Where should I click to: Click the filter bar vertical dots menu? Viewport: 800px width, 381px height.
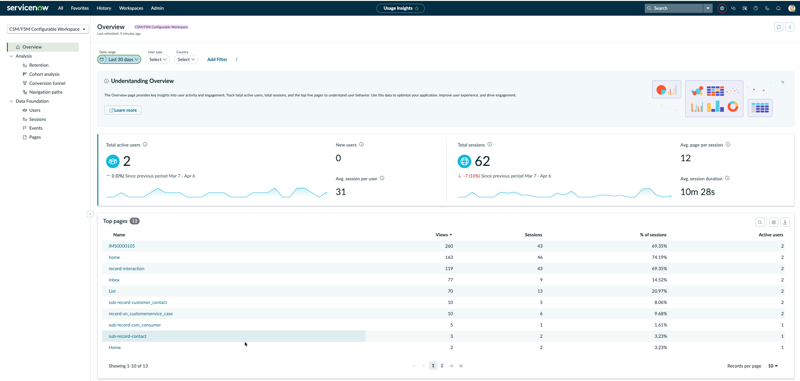[x=236, y=60]
